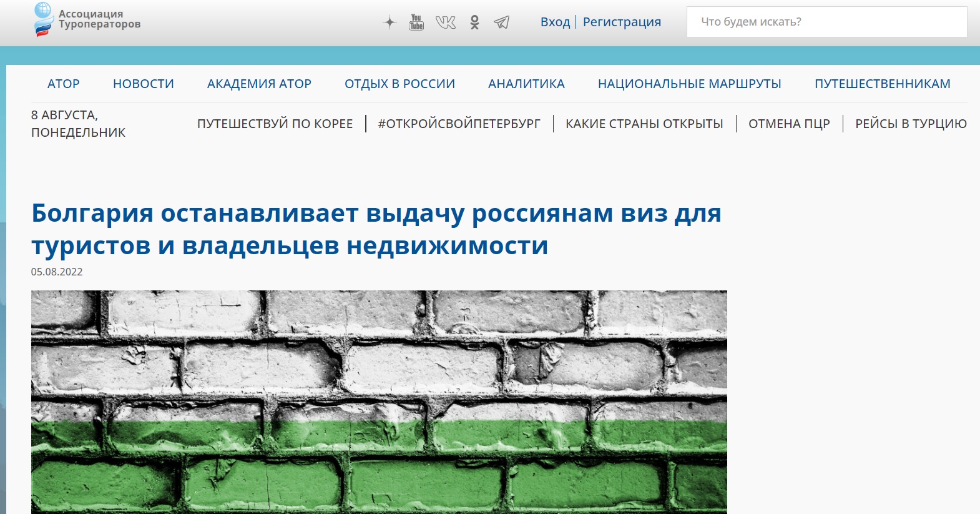The height and width of the screenshot is (514, 980).
Task: Open the YouTube channel icon
Action: [x=416, y=22]
